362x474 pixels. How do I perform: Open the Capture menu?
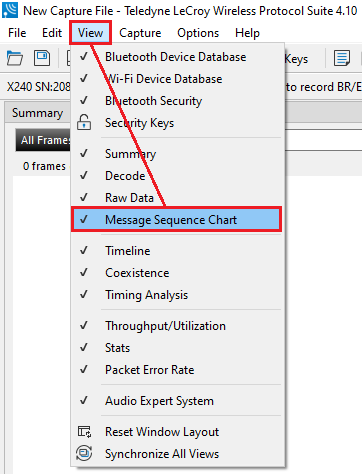pyautogui.click(x=140, y=33)
